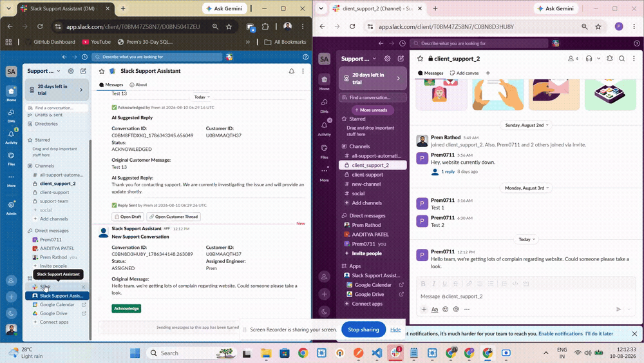This screenshot has width=644, height=363.
Task: Select Messages tab in Support Assistant
Action: point(111,84)
